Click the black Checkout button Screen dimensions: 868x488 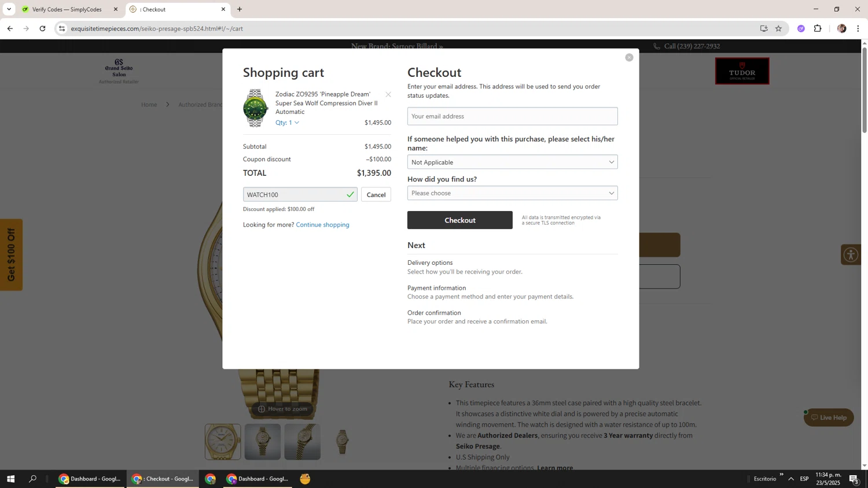pyautogui.click(x=459, y=220)
